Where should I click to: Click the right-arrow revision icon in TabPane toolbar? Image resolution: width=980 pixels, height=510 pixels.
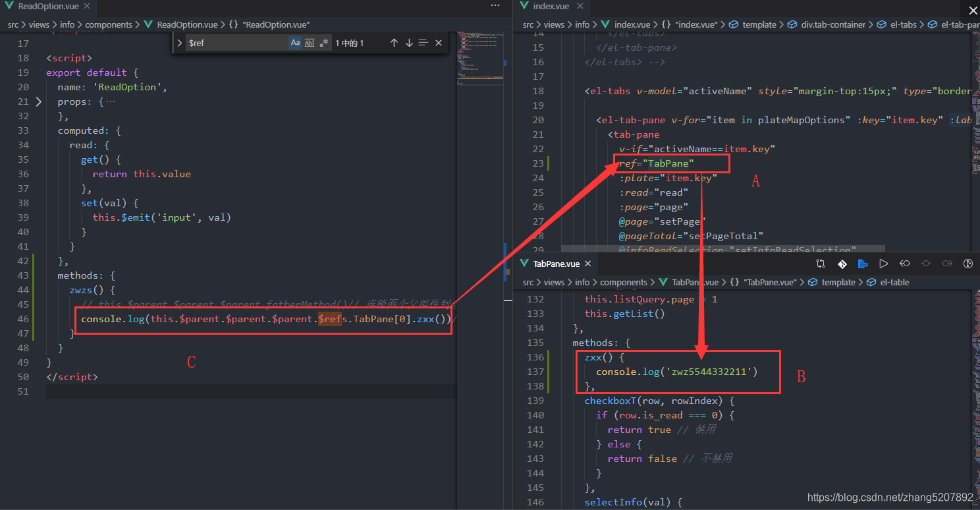[x=946, y=264]
